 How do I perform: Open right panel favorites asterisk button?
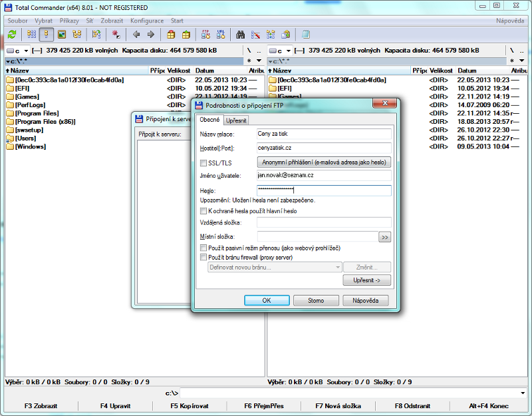tap(512, 61)
